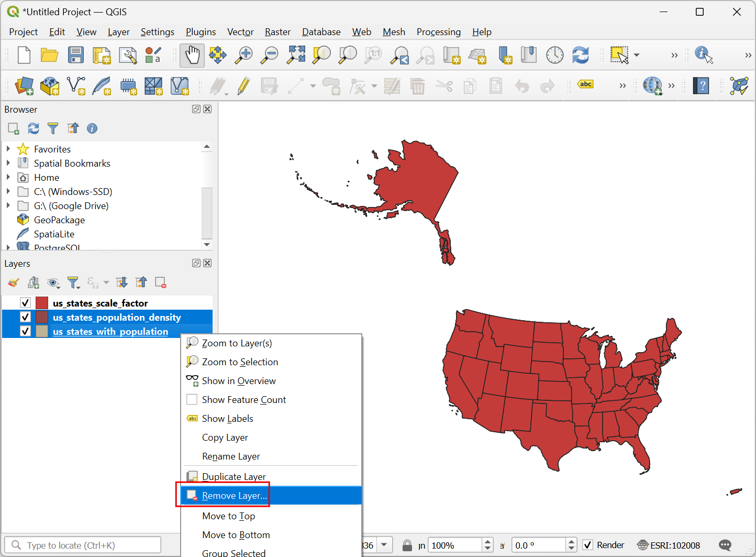
Task: Click Toggle Editing pencil icon
Action: point(243,86)
